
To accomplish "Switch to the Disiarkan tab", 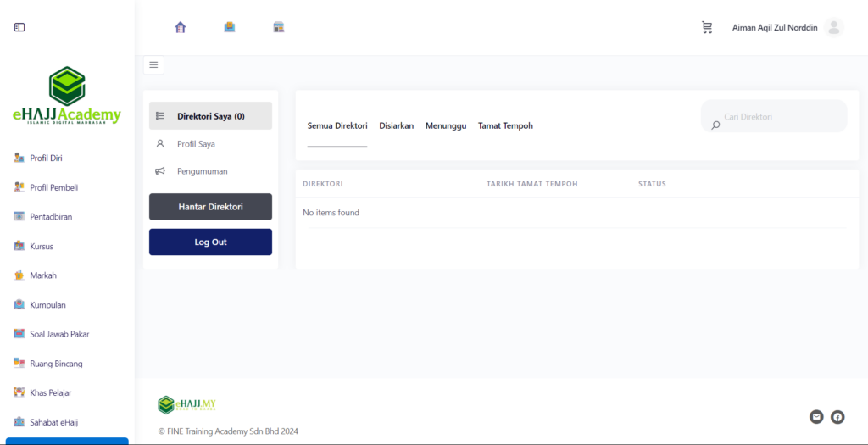I will point(396,125).
